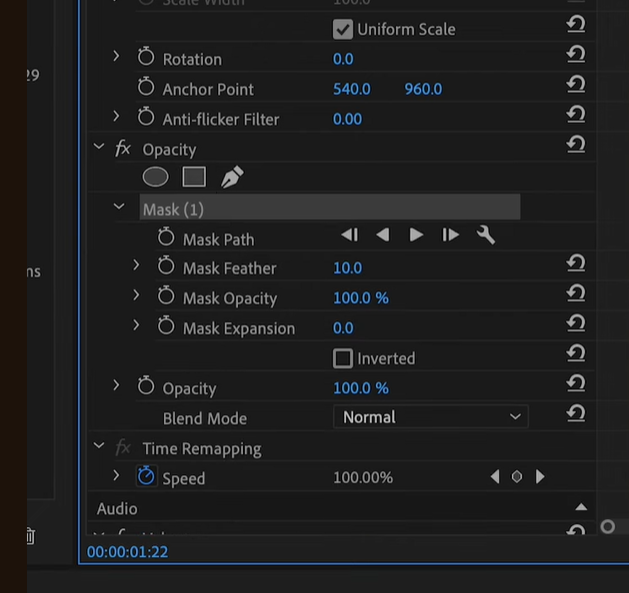Collapse the Time Remapping group
This screenshot has height=593, width=629.
click(99, 445)
